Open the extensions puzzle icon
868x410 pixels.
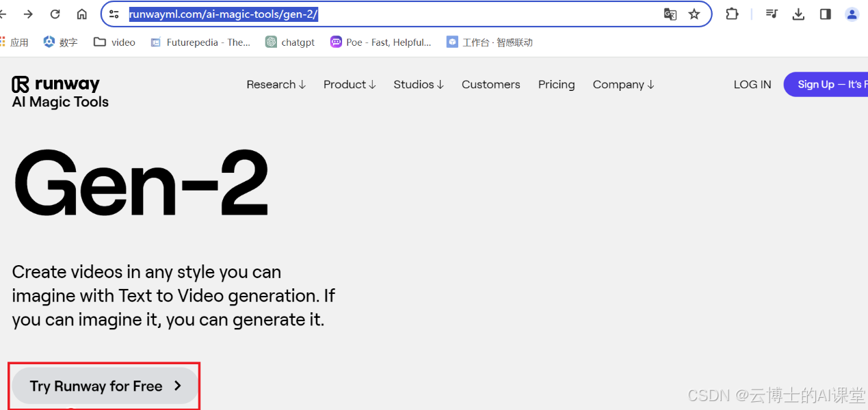point(732,14)
